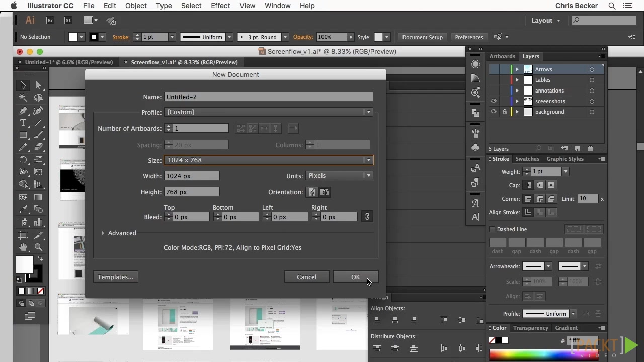
Task: Click the Fill color swatch in toolbar
Action: coord(24,264)
